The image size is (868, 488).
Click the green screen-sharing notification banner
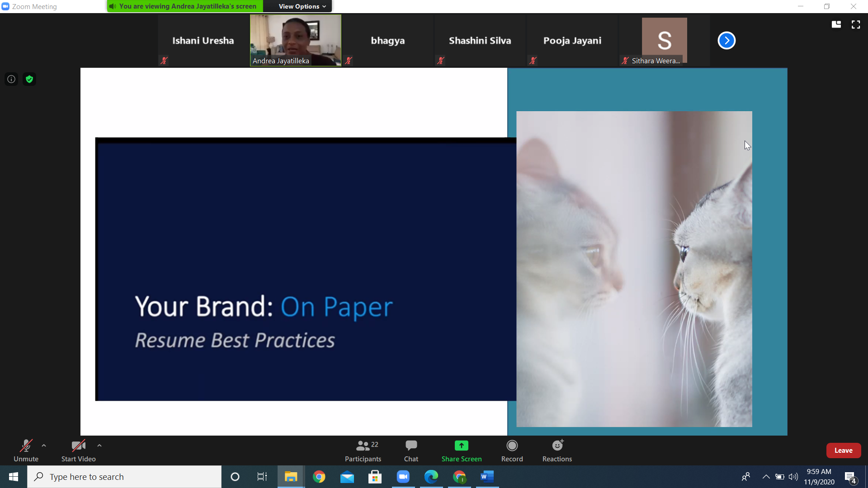185,6
